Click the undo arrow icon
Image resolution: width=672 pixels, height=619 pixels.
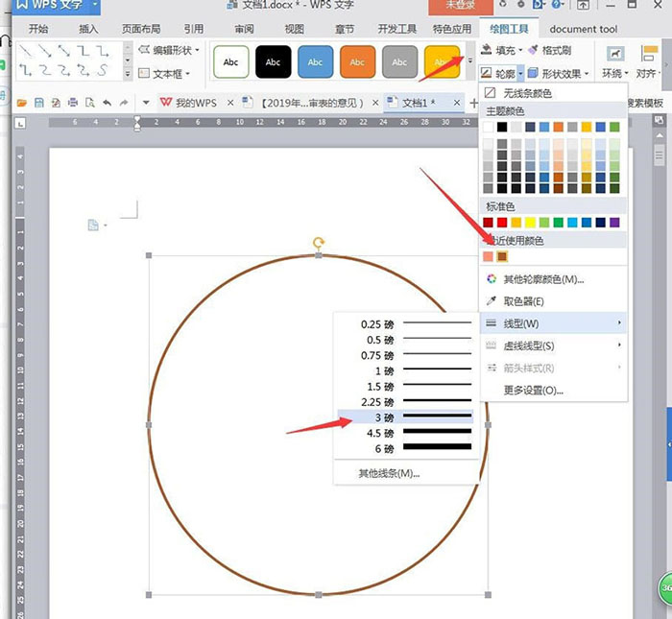(x=107, y=103)
